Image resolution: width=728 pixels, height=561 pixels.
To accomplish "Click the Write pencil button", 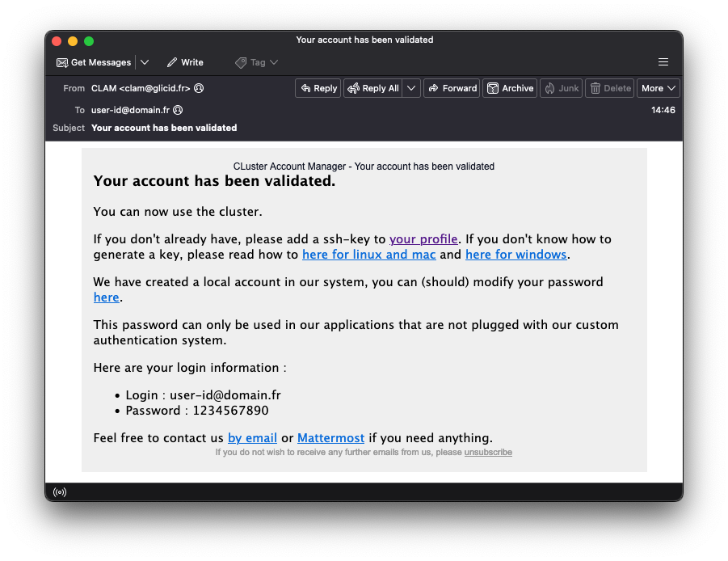I will click(x=185, y=63).
